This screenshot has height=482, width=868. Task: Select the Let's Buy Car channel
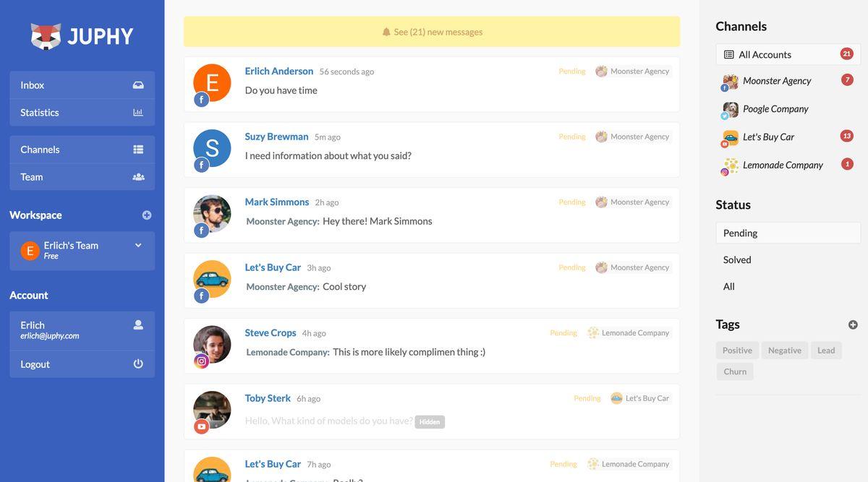768,137
